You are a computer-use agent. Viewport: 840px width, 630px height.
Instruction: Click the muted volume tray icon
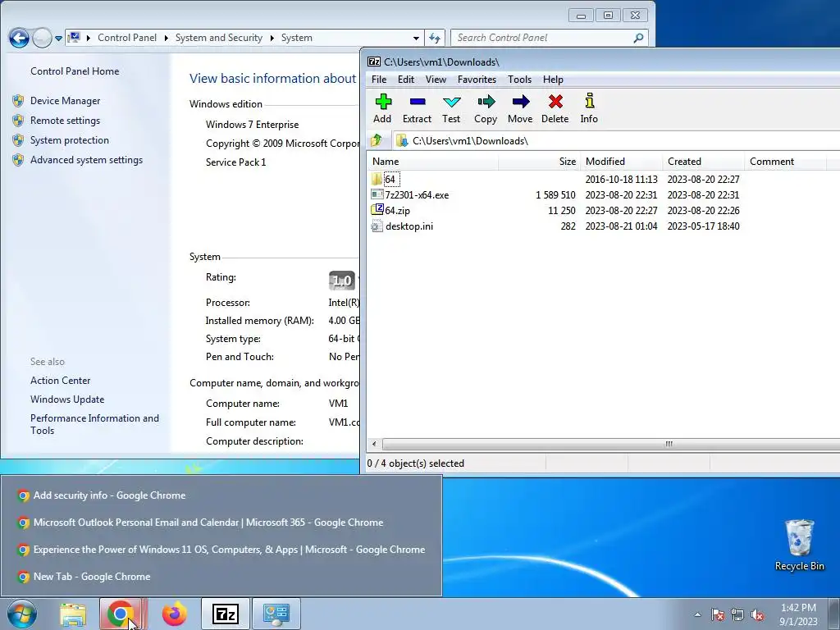click(757, 615)
